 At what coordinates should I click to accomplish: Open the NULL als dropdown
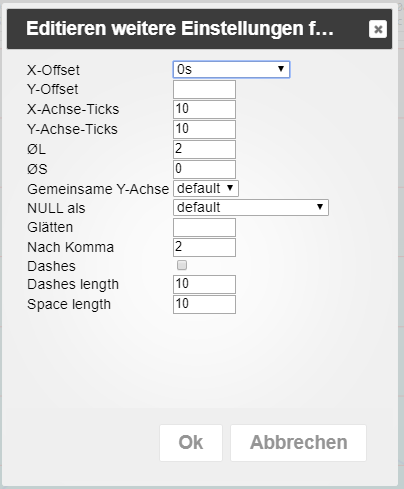coord(251,207)
